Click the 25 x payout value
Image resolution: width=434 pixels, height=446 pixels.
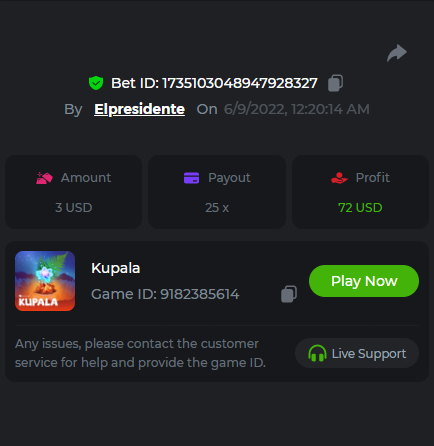pos(217,208)
